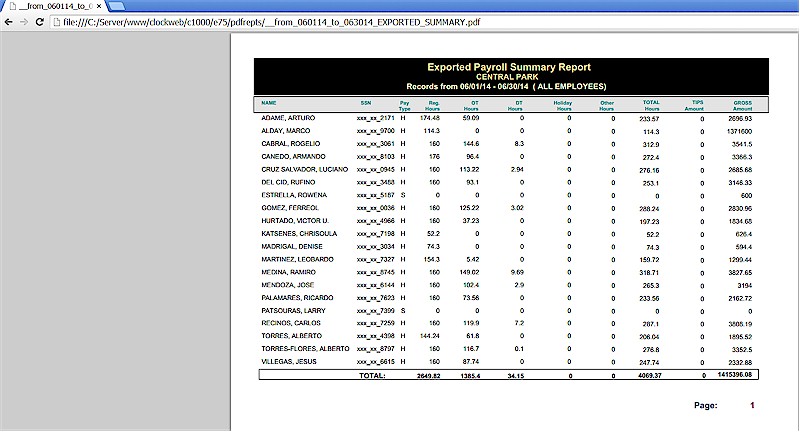Click the NAME column header
Screen dimensions: 800x432
269,103
